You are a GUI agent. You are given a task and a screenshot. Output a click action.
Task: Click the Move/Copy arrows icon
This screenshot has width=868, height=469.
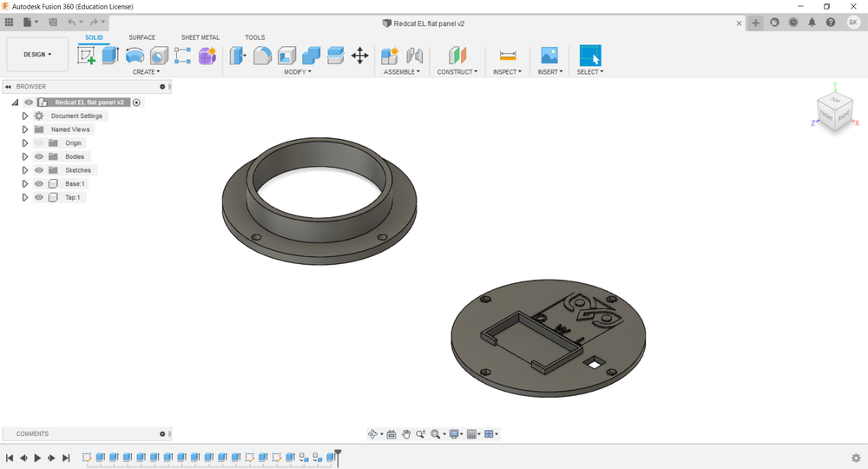point(359,56)
